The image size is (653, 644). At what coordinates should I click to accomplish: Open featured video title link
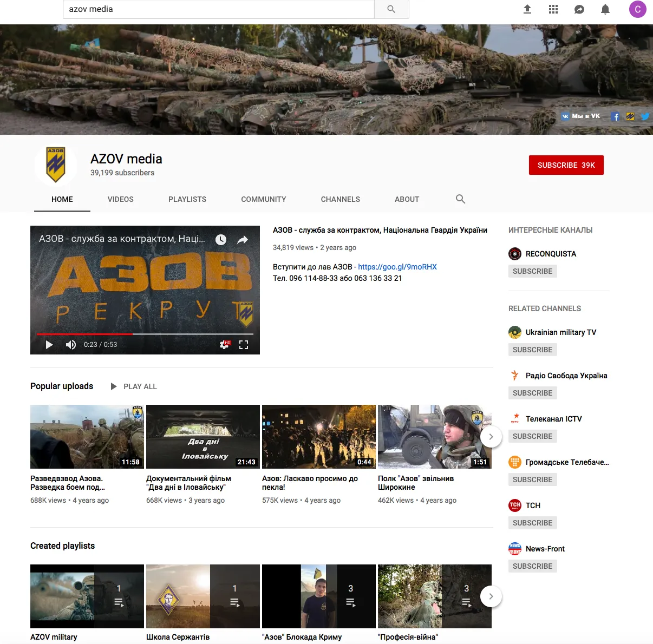pos(380,230)
